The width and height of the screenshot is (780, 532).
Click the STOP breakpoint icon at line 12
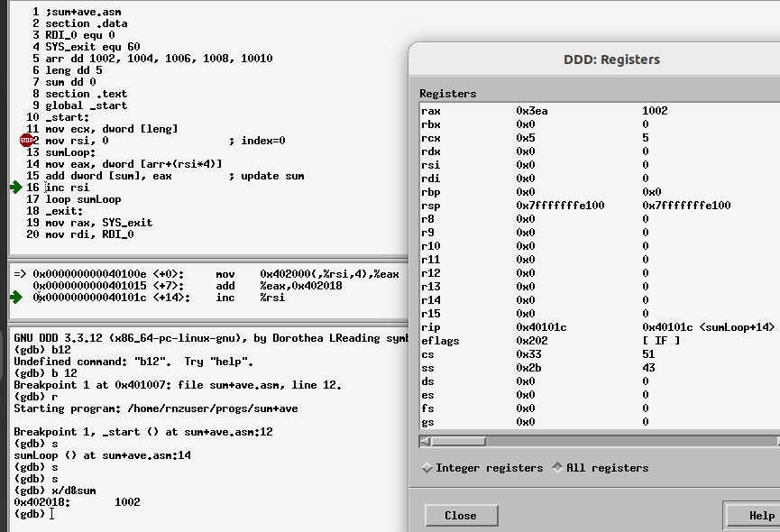tap(26, 141)
